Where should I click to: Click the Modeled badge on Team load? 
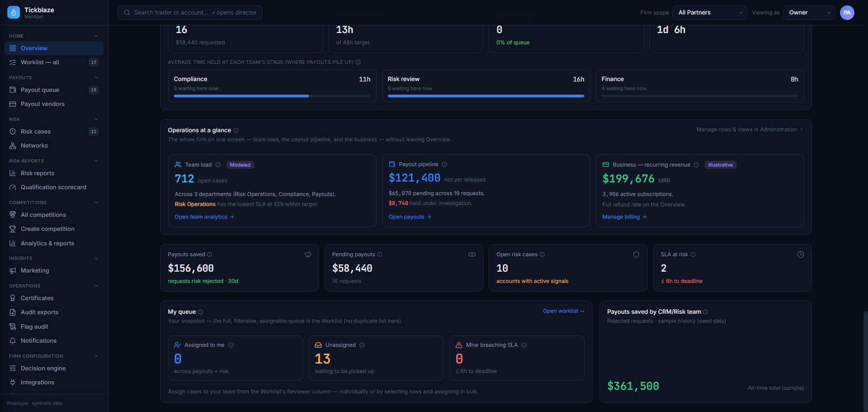tap(240, 165)
